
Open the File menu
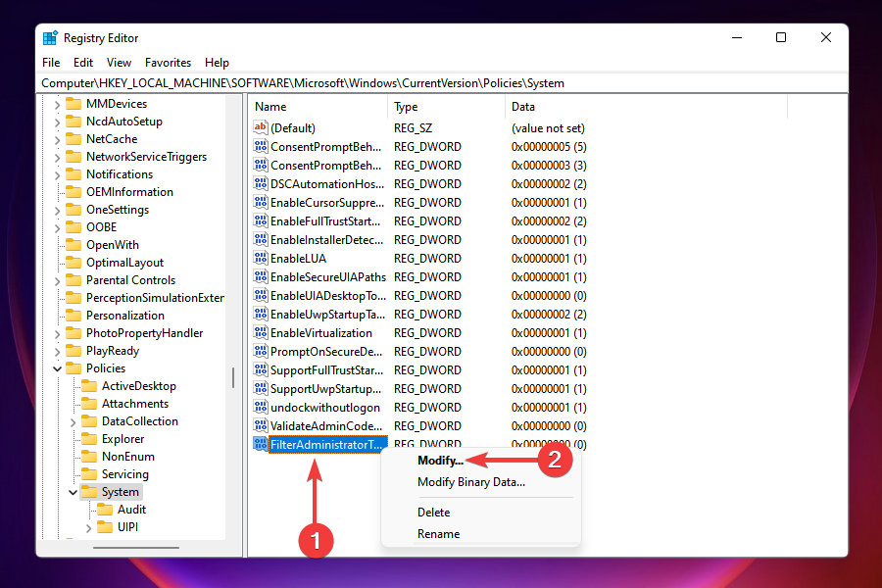(x=51, y=63)
